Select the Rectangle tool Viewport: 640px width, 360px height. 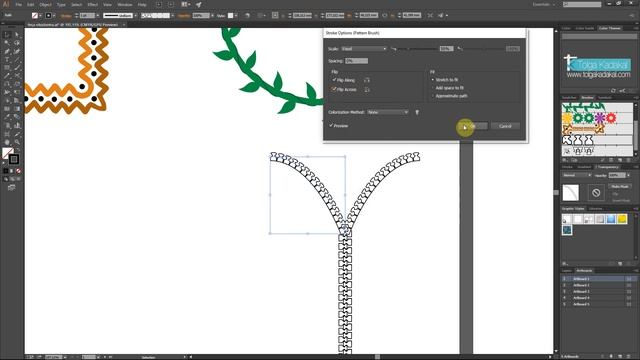7,68
